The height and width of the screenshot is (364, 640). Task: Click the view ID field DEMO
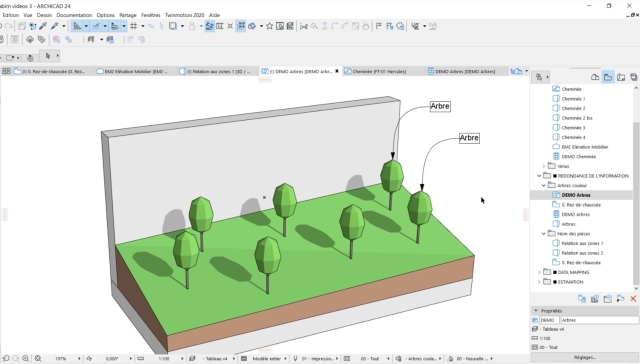coord(549,320)
